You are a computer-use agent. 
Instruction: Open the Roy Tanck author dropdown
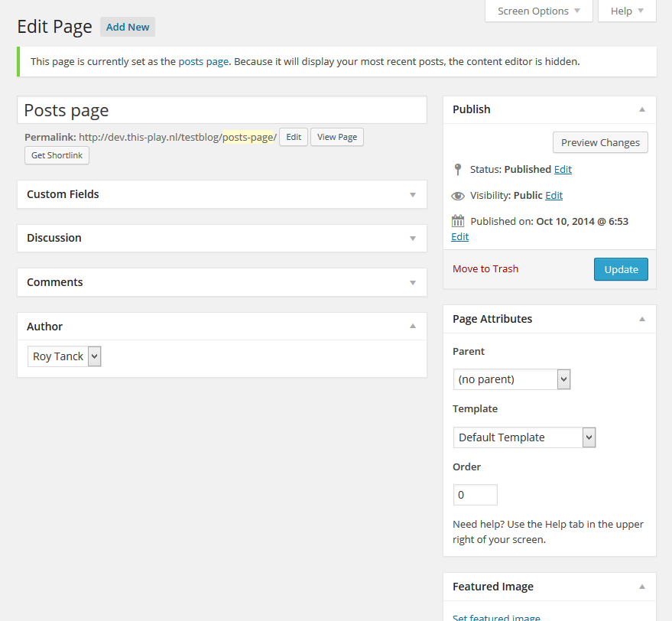coord(64,356)
